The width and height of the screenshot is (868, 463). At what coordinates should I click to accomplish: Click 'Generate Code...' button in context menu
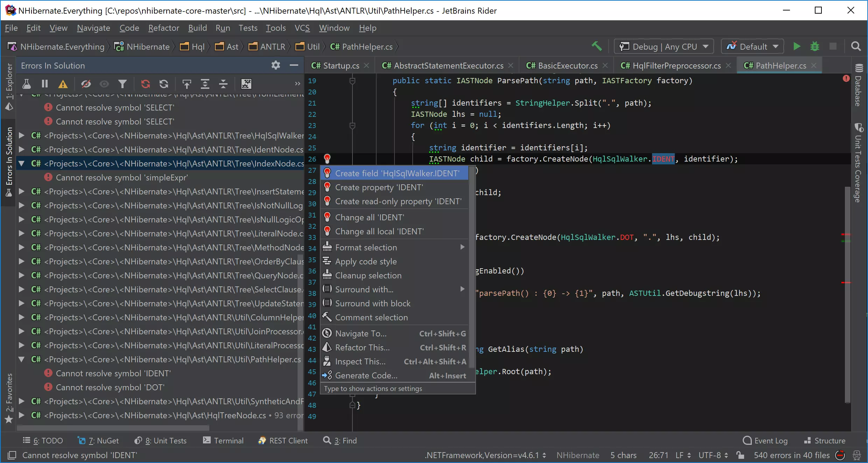point(366,375)
